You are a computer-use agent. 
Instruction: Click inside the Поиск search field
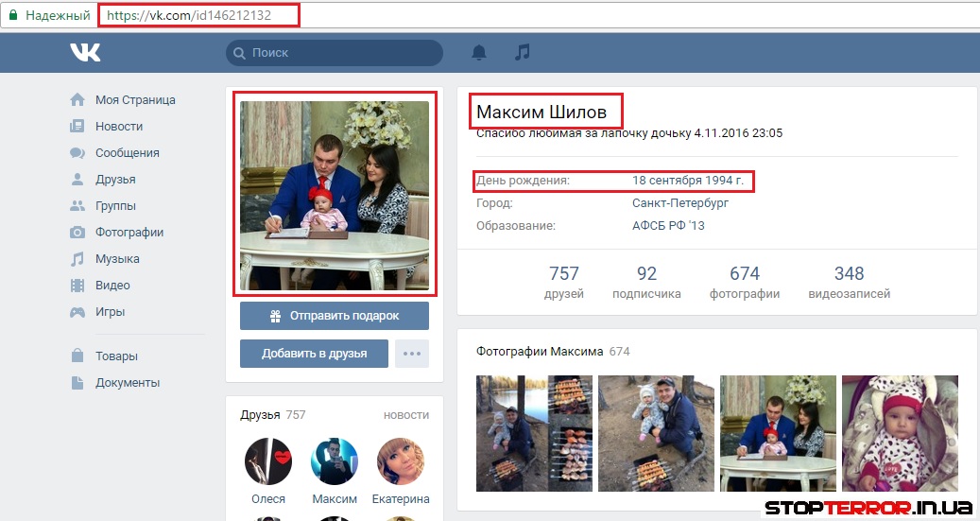click(x=335, y=53)
